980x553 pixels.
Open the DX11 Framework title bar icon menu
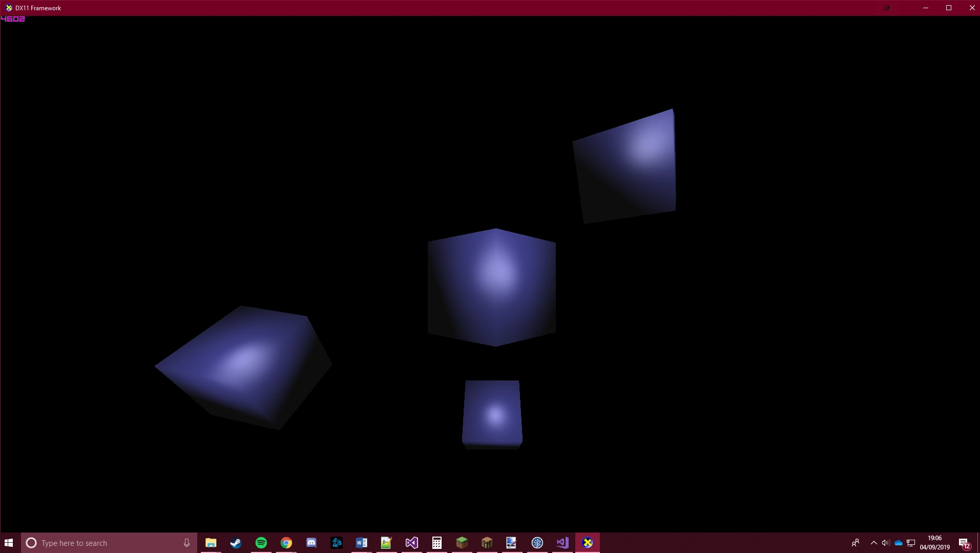point(8,8)
